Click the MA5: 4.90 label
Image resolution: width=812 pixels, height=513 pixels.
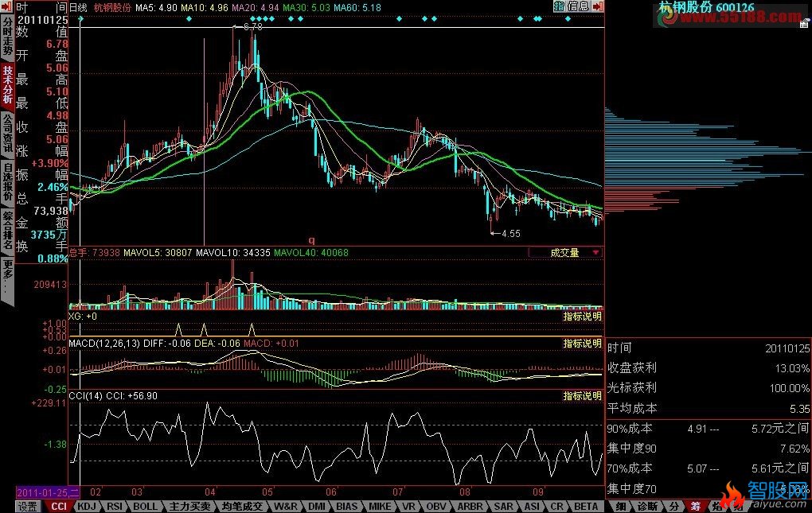pos(156,7)
